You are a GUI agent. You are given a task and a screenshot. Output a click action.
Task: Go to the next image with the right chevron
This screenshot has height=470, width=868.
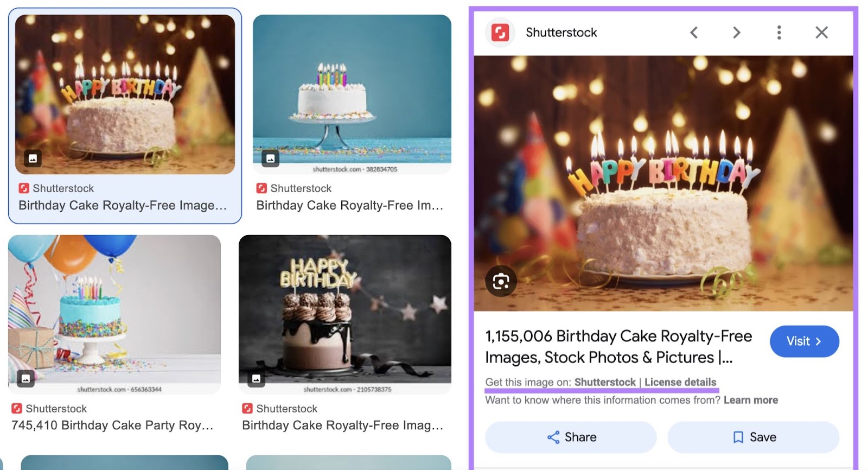point(736,33)
